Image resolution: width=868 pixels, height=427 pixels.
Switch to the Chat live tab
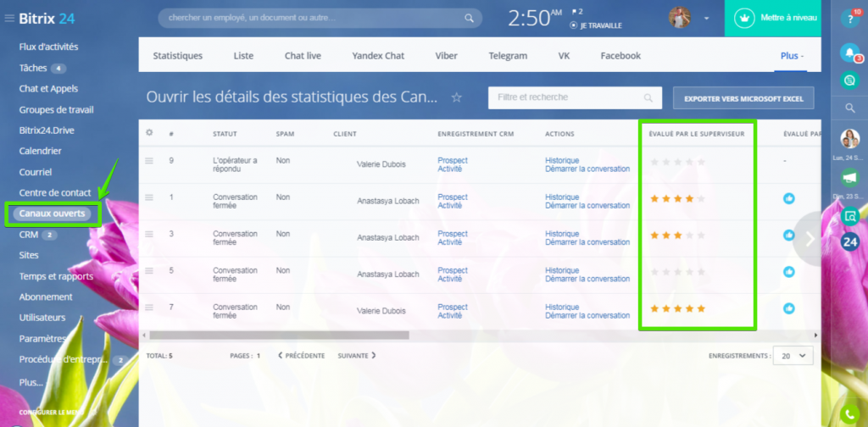click(x=303, y=56)
